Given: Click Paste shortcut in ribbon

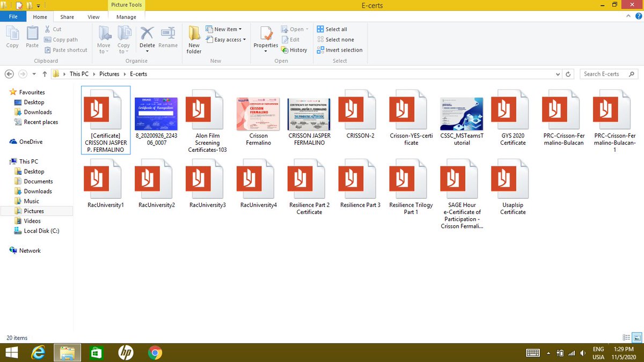Looking at the screenshot, I should tap(66, 50).
